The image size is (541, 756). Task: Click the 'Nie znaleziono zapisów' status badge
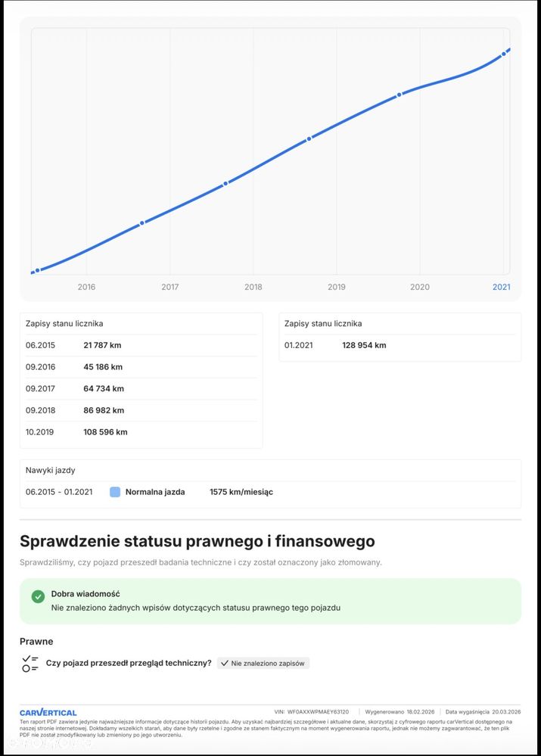click(263, 663)
